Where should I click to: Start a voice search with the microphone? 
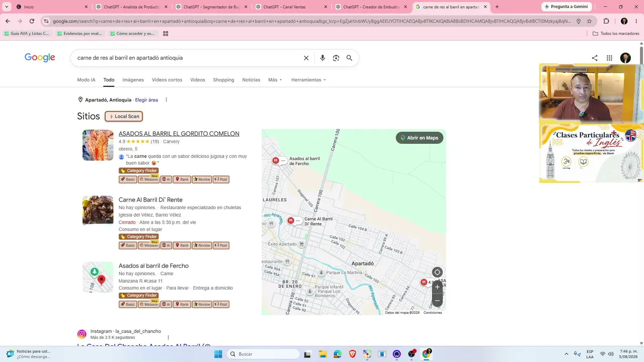[x=323, y=58]
